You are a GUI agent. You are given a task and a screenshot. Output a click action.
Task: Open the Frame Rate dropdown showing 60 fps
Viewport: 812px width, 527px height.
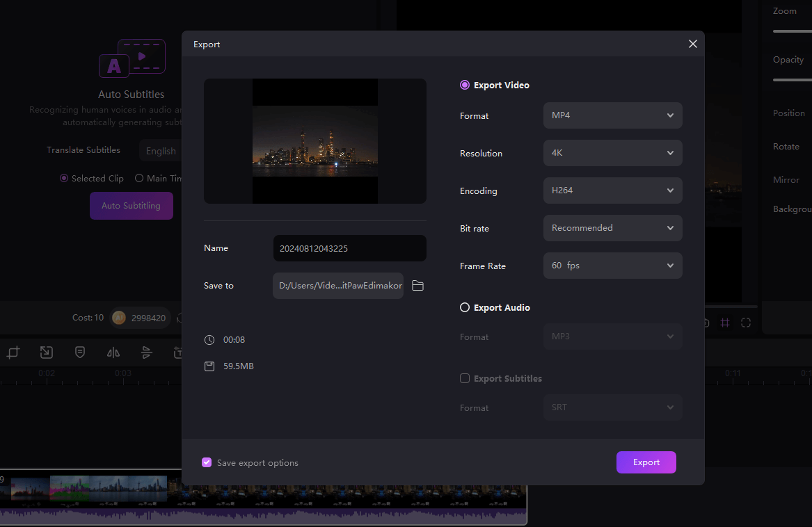click(612, 266)
